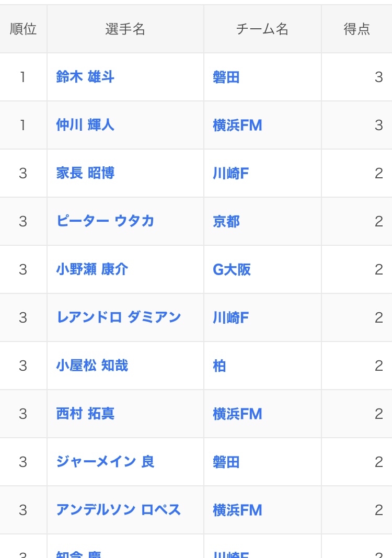Click アンデルソン ロペス player name
The height and width of the screenshot is (558, 392).
pos(119,509)
